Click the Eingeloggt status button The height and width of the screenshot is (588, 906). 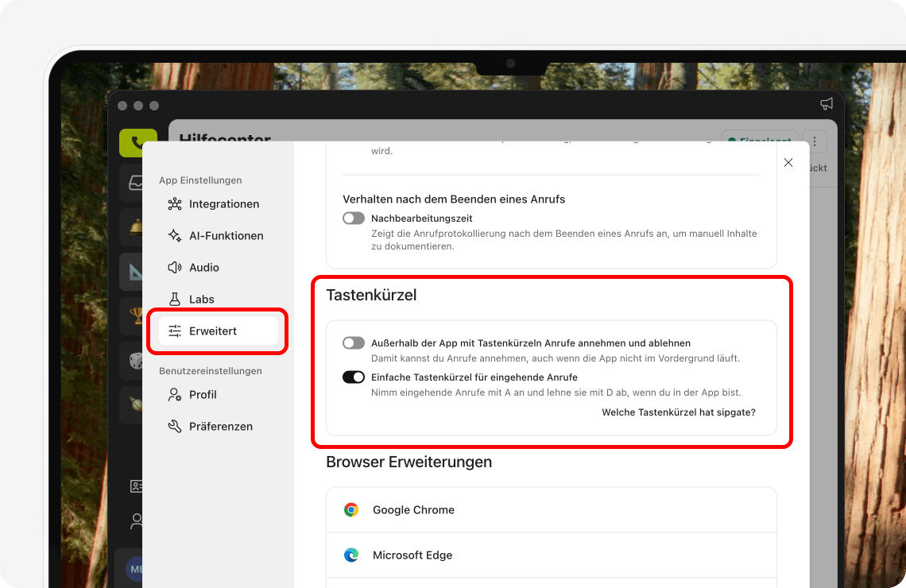coord(759,141)
